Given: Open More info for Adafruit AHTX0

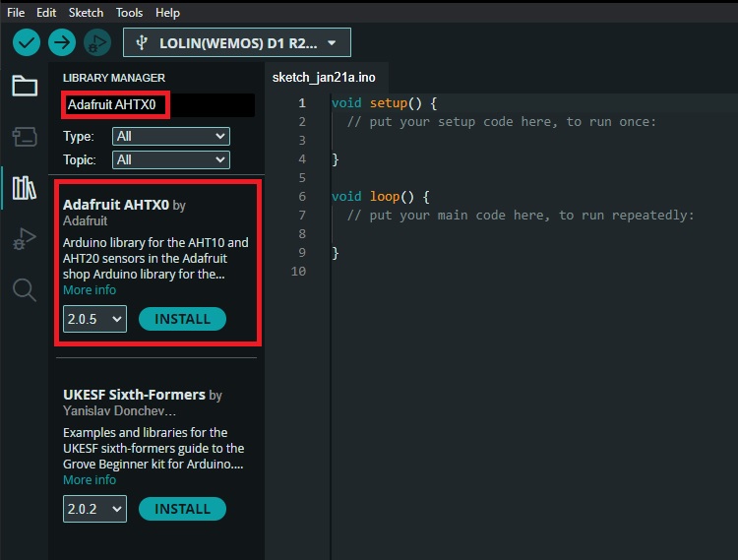Looking at the screenshot, I should click(90, 290).
